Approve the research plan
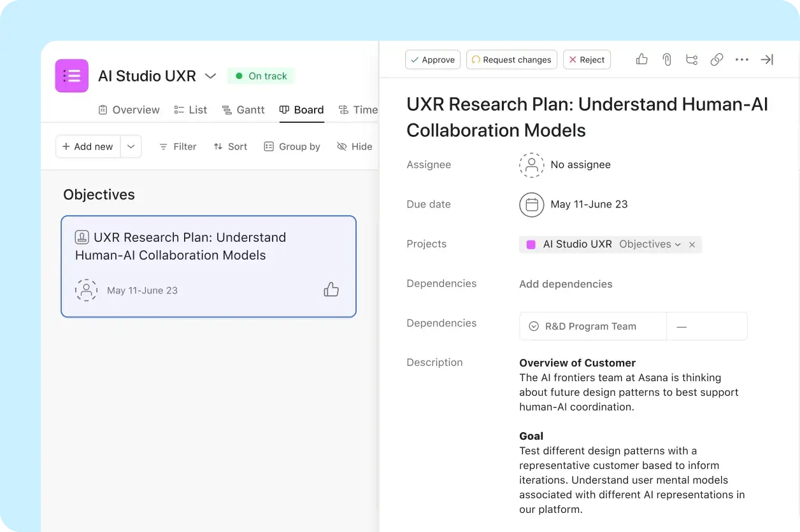The height and width of the screenshot is (532, 800). coord(432,60)
